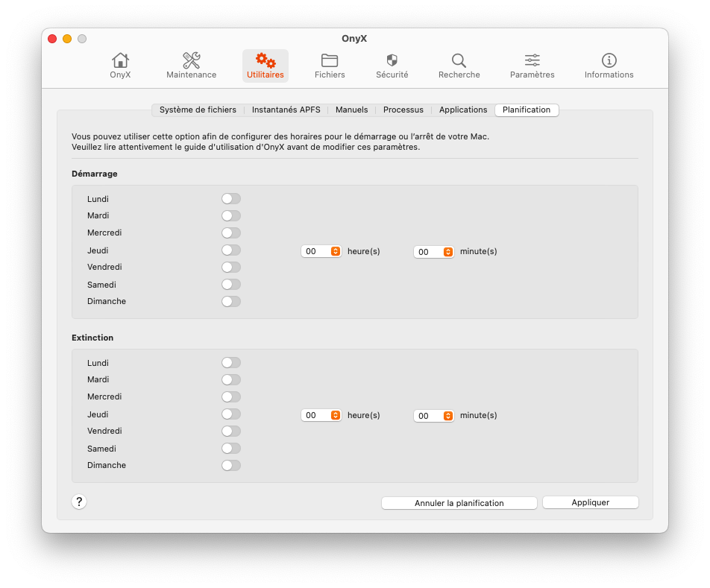Click the Appliquer button
710x588 pixels.
pos(591,502)
